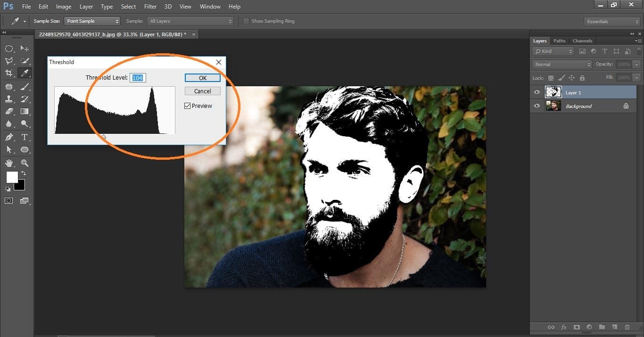Click OK in the Threshold dialog
This screenshot has width=644, height=337.
(202, 77)
